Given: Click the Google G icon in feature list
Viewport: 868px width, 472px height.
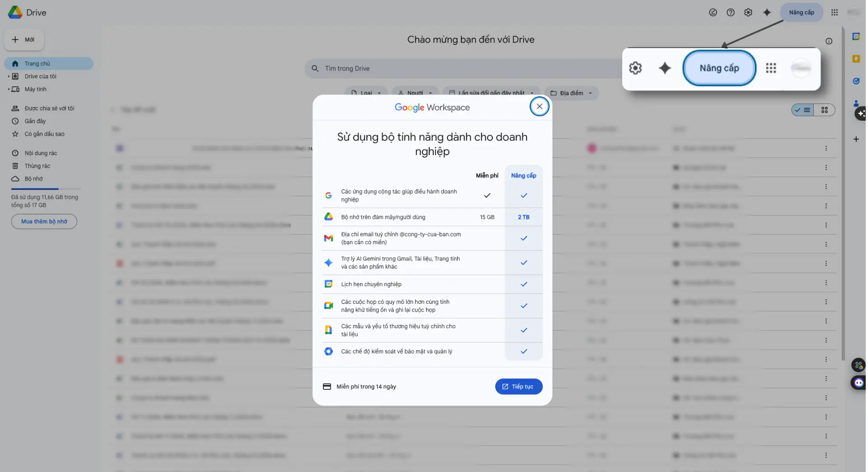Looking at the screenshot, I should point(329,196).
